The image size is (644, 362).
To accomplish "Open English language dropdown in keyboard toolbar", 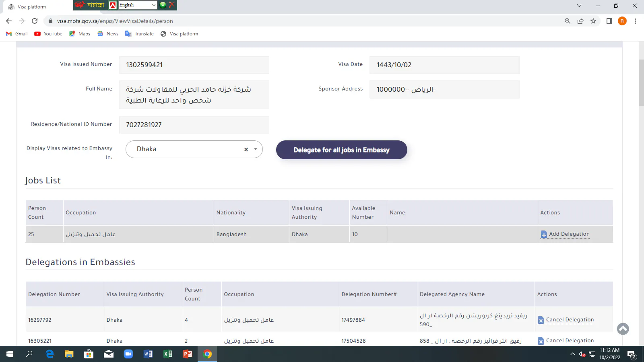I will coord(137,5).
